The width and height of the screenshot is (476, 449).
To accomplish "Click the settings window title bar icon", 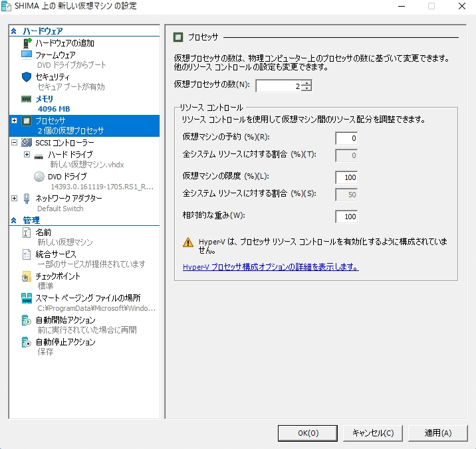I will [x=6, y=6].
